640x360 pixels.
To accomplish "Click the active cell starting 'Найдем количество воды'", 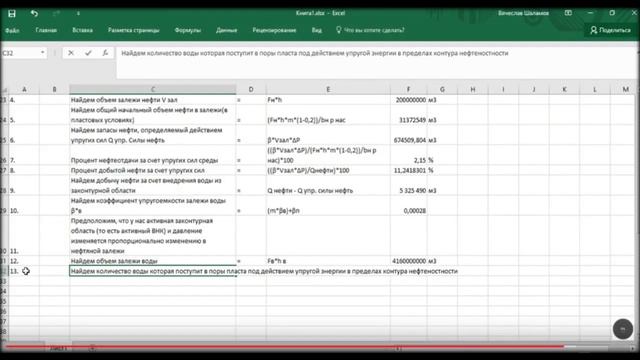I will point(153,271).
